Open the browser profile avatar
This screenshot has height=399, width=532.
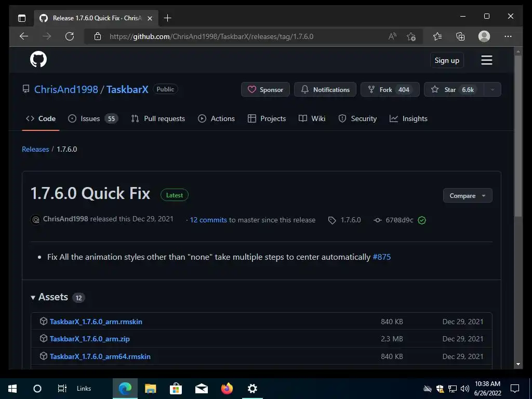[484, 36]
